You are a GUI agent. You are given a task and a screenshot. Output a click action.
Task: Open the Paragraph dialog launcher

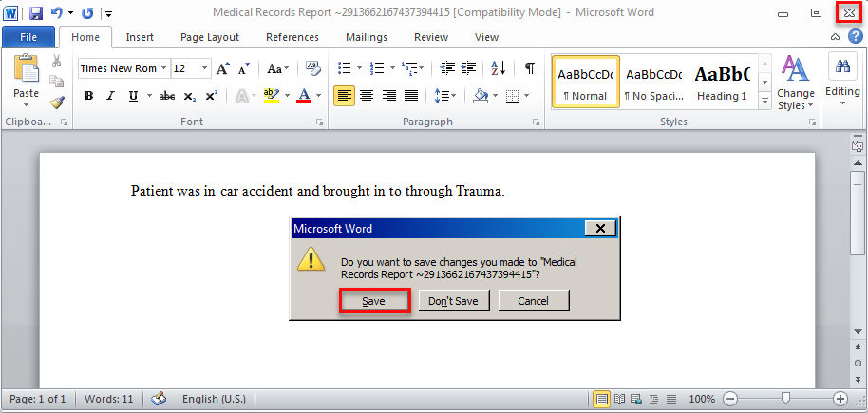point(536,122)
